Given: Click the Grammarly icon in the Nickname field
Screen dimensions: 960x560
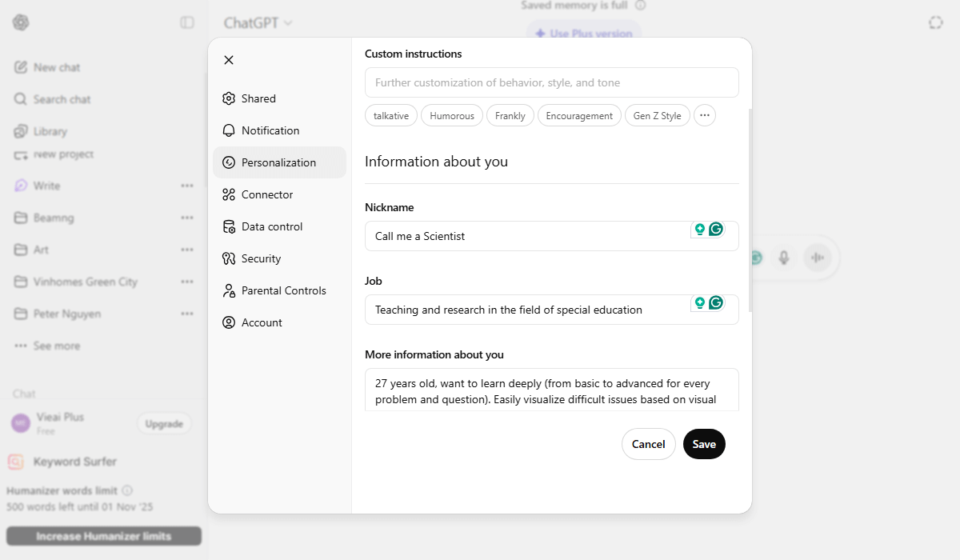Looking at the screenshot, I should tap(715, 229).
